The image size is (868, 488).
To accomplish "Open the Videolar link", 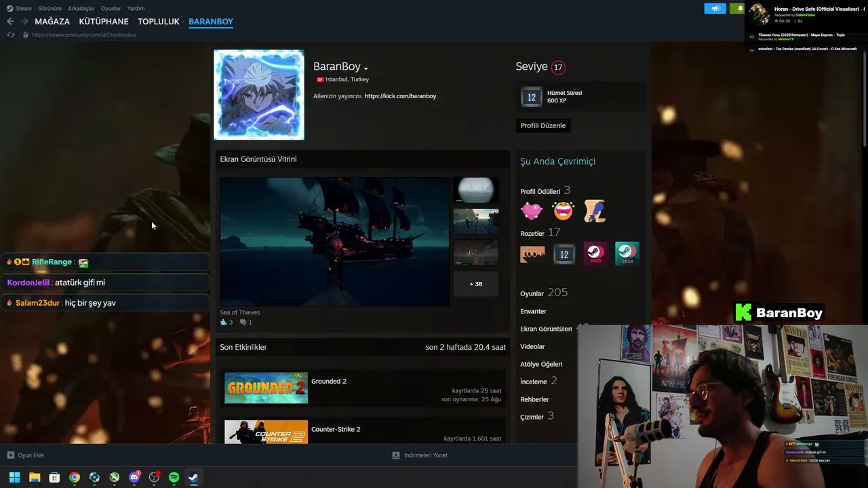I will coord(532,346).
